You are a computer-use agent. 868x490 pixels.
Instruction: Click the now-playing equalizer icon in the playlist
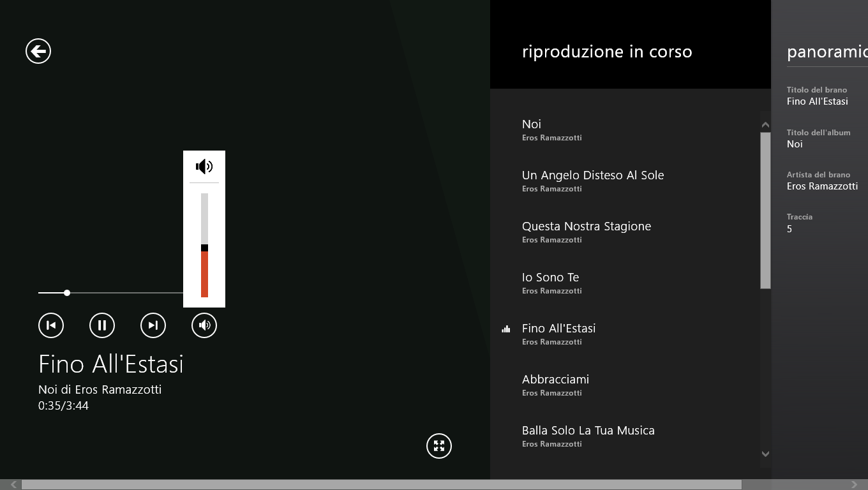coord(506,329)
